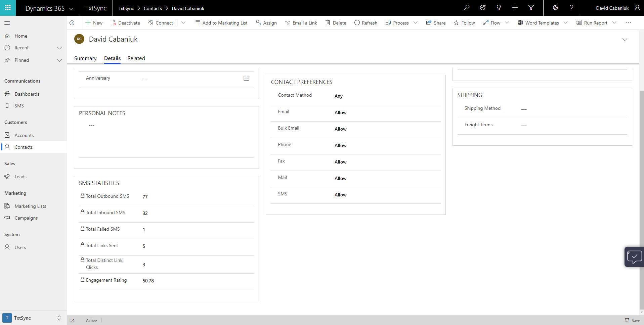Click the search magnifier icon
The image size is (644, 325).
coord(467,8)
